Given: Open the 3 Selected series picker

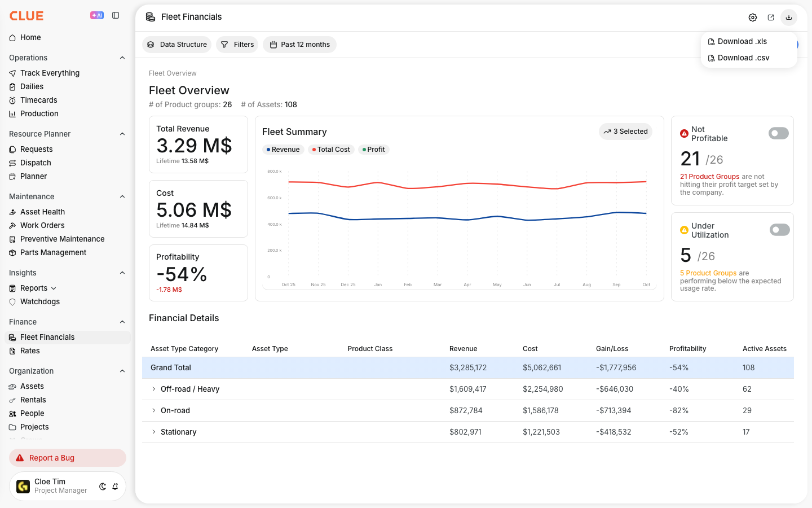Looking at the screenshot, I should click(625, 132).
